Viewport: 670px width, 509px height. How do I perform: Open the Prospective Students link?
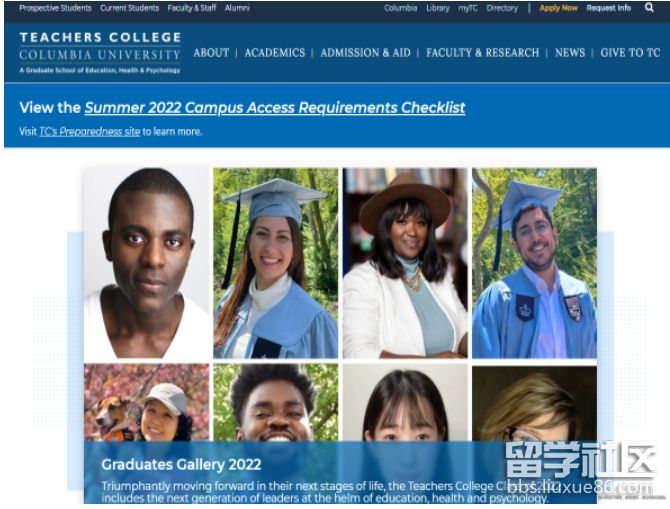coord(55,8)
